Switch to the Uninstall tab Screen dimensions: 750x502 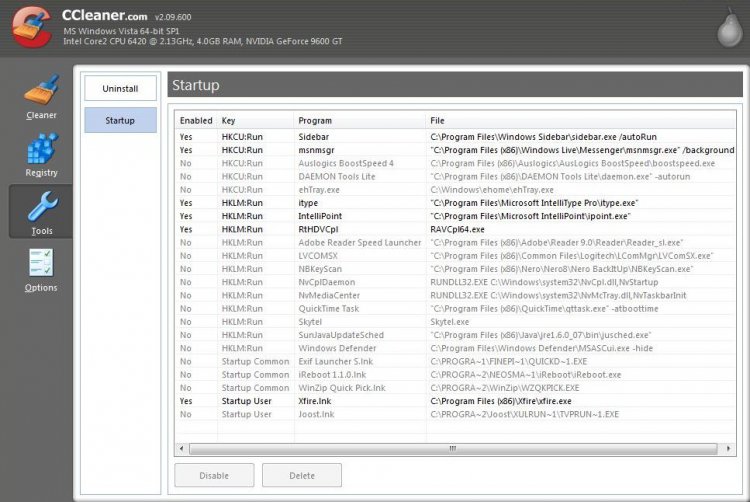pyautogui.click(x=121, y=88)
